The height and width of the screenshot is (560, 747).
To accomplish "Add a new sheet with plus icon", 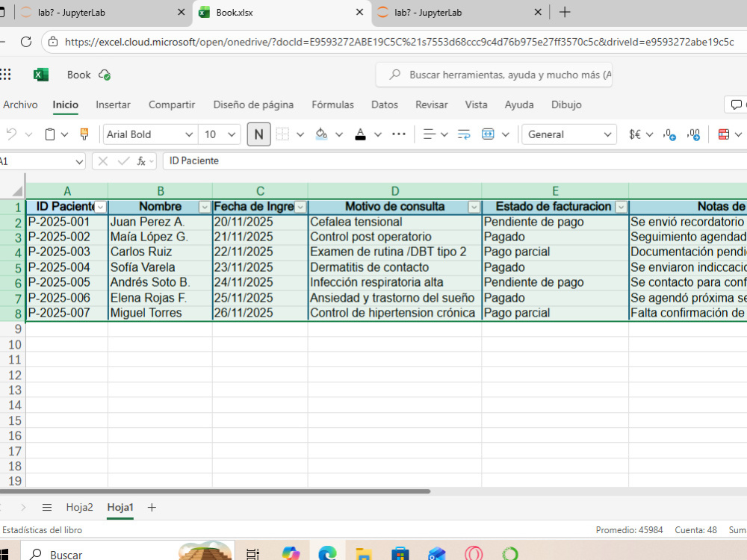I will coord(152,507).
